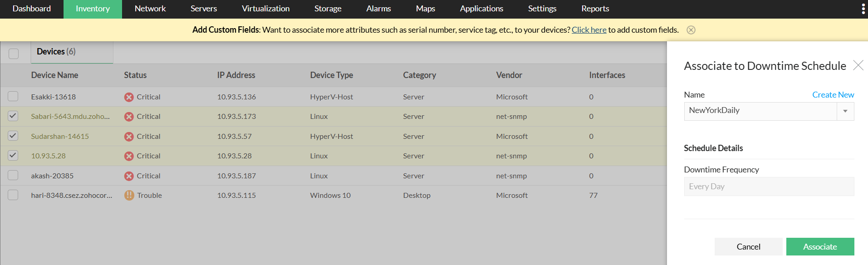
Task: Click the Downtime Frequency Every Day field
Action: click(769, 186)
